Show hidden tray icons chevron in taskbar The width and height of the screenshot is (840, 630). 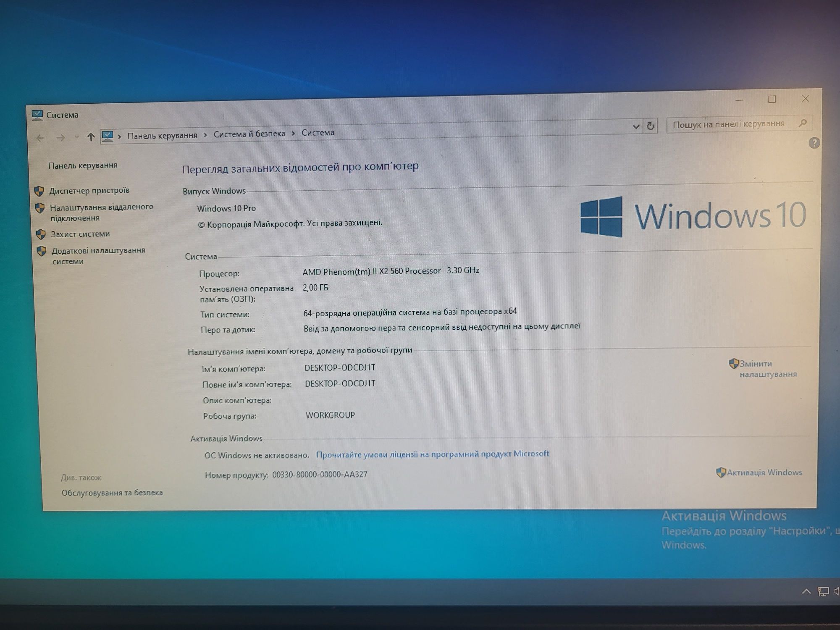(806, 592)
